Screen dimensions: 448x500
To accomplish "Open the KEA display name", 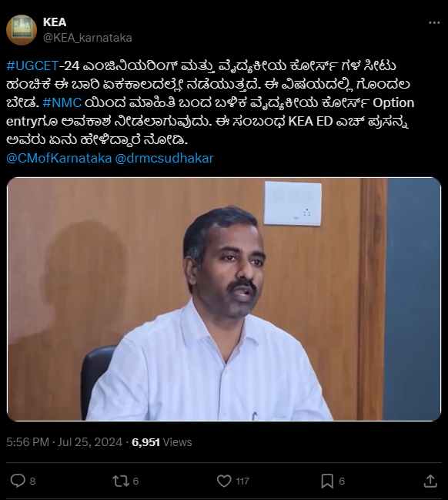I will point(55,22).
